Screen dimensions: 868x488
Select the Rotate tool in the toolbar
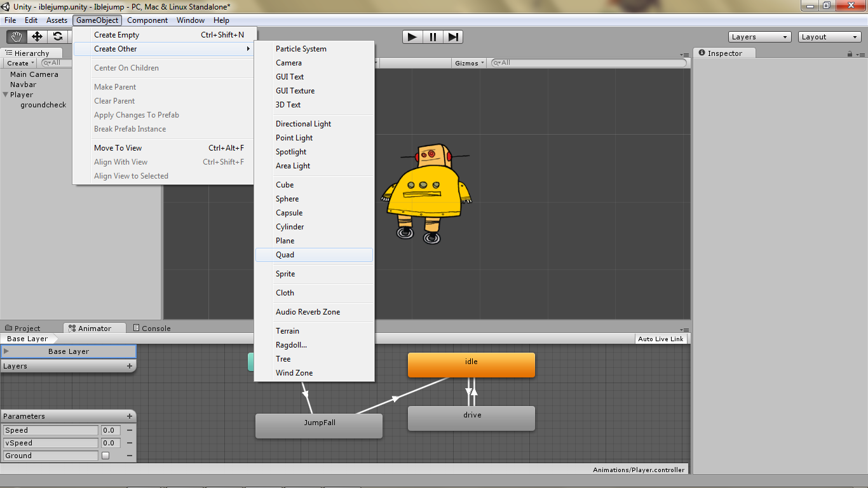[57, 36]
